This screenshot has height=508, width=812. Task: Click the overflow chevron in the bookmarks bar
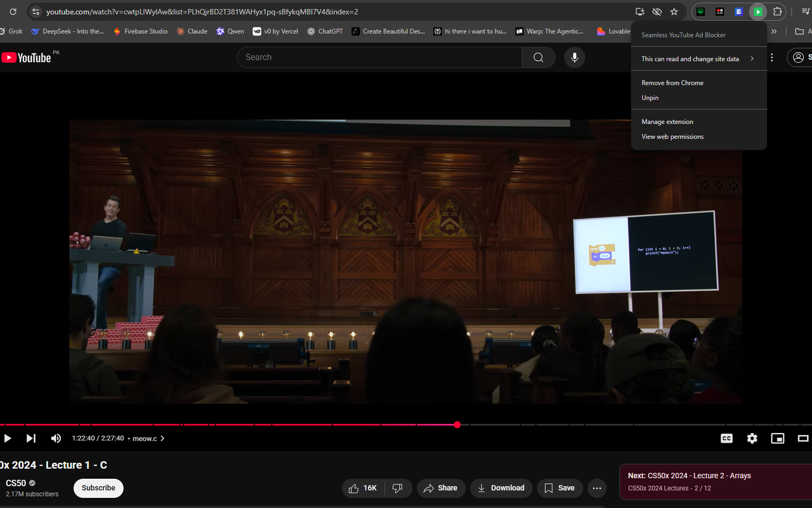tap(773, 30)
